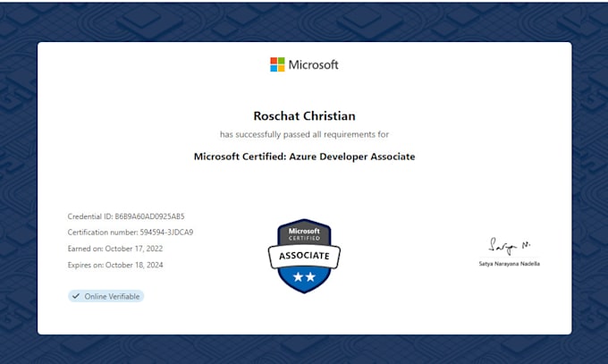The height and width of the screenshot is (364, 608).
Task: Click the Online Verifiable badge
Action: point(106,296)
